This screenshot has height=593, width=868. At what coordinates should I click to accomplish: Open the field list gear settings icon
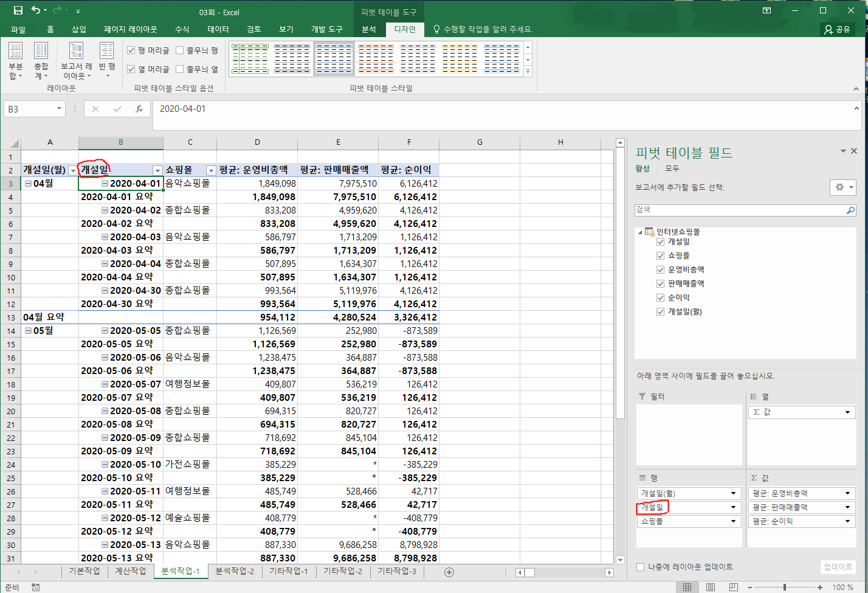pyautogui.click(x=842, y=187)
